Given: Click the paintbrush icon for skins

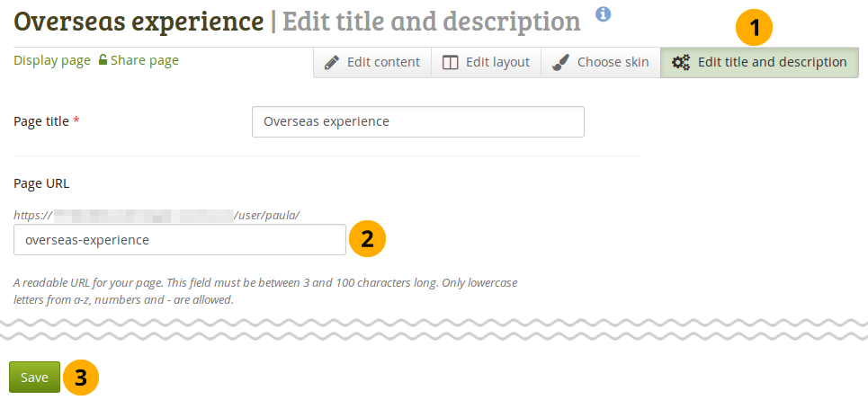Looking at the screenshot, I should tap(561, 63).
